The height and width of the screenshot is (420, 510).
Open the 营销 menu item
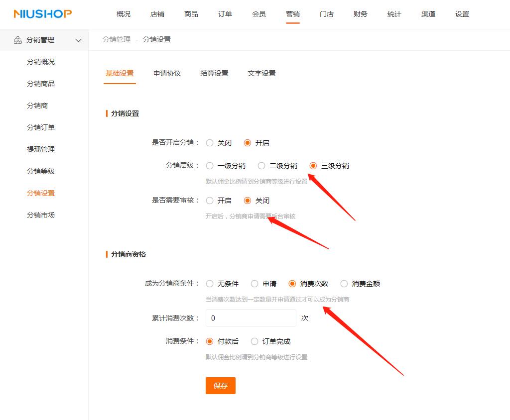[293, 14]
